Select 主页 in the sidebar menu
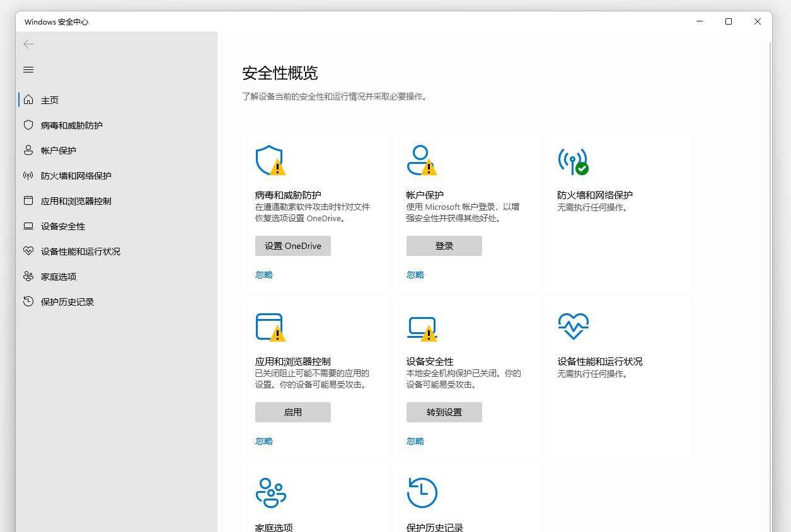 tap(49, 100)
